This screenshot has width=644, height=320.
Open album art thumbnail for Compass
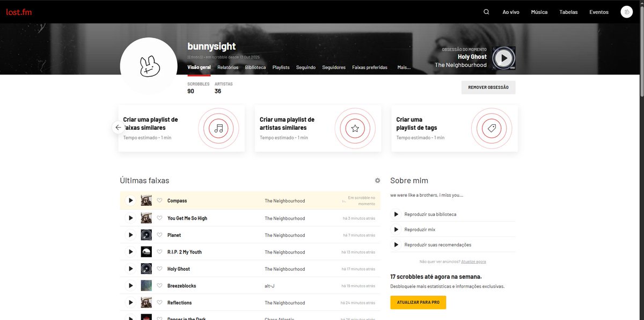[x=146, y=200]
